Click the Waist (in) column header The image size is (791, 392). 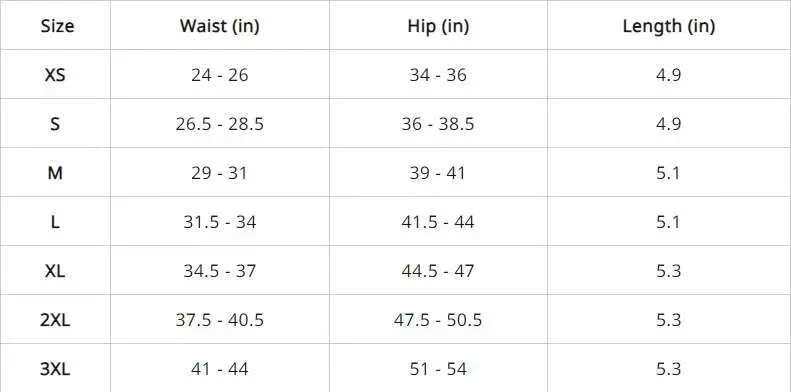(219, 26)
